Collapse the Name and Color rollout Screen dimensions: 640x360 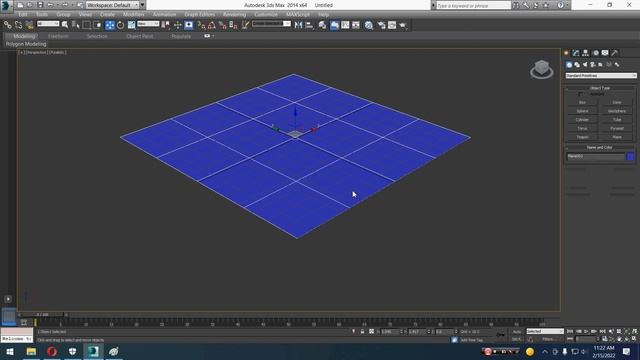[600, 147]
